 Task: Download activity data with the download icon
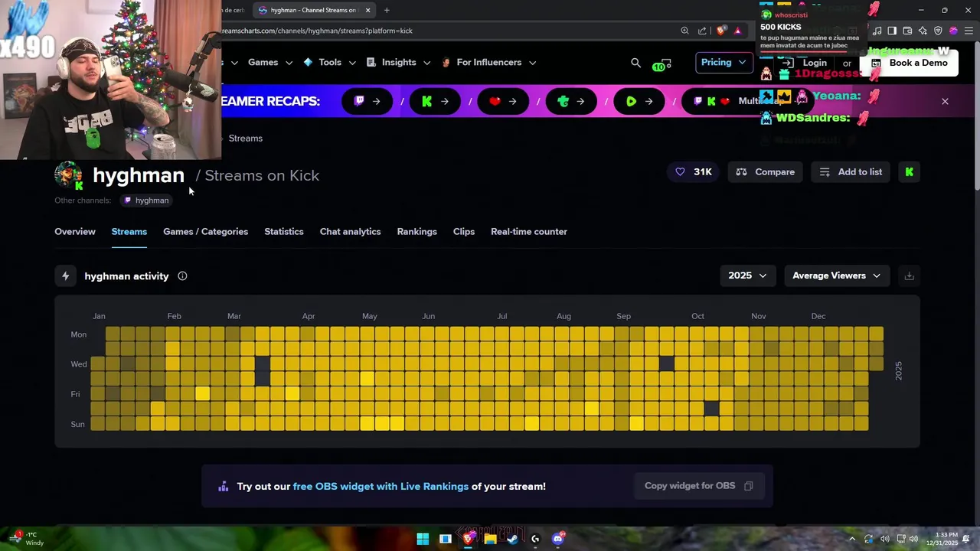pyautogui.click(x=909, y=275)
